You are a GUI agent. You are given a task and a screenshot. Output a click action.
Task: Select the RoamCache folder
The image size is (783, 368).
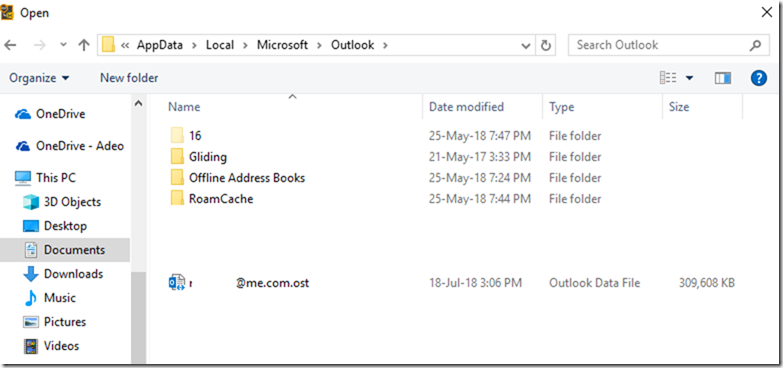(221, 199)
